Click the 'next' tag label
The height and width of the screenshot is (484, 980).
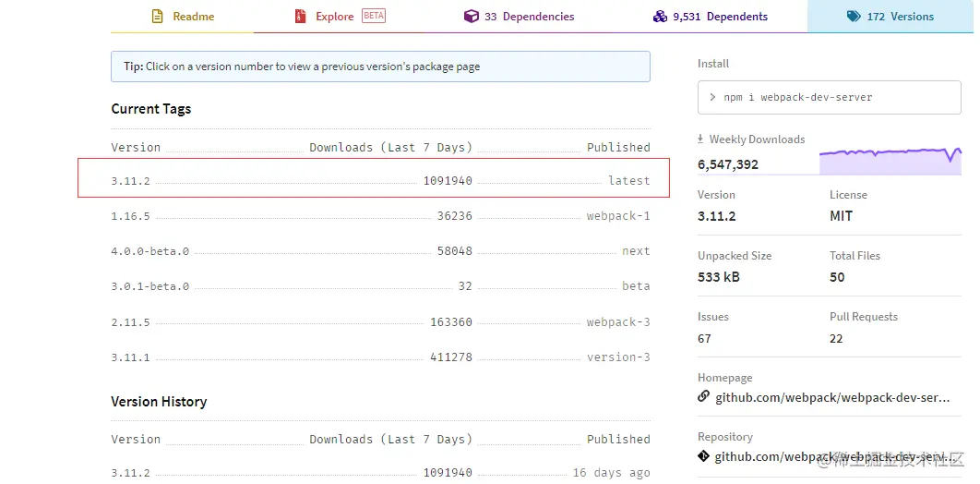[636, 250]
